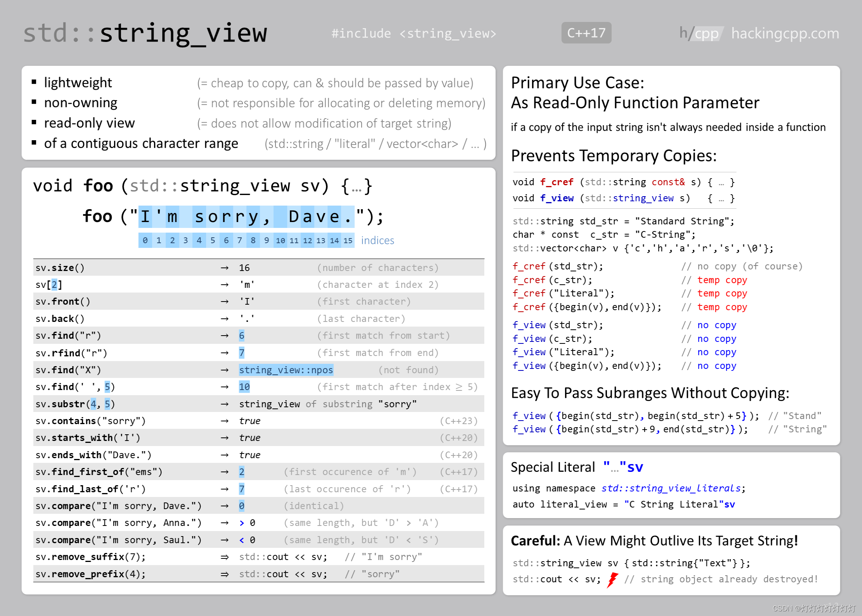Click the bullet icon beside "read-only view"
This screenshot has height=616, width=862.
click(35, 122)
